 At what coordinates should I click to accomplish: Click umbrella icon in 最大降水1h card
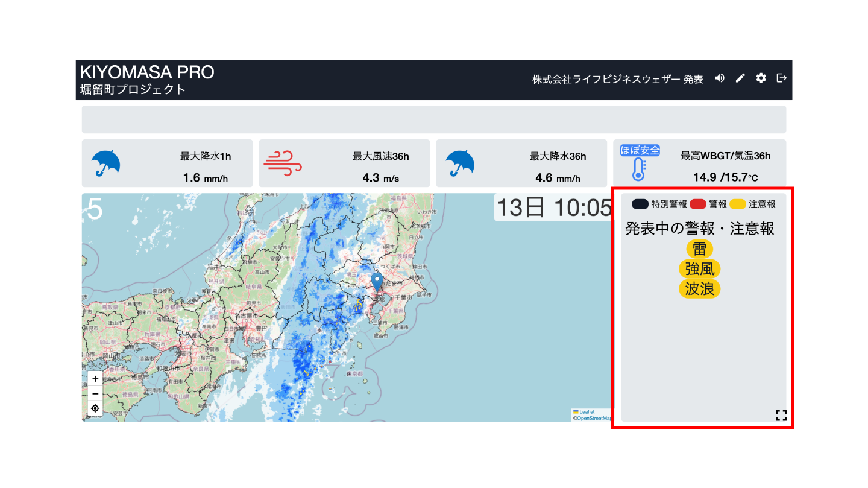point(105,163)
